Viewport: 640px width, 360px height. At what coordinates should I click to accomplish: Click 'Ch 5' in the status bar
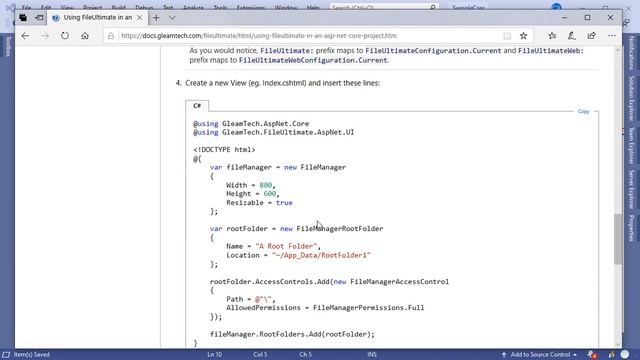pyautogui.click(x=305, y=355)
